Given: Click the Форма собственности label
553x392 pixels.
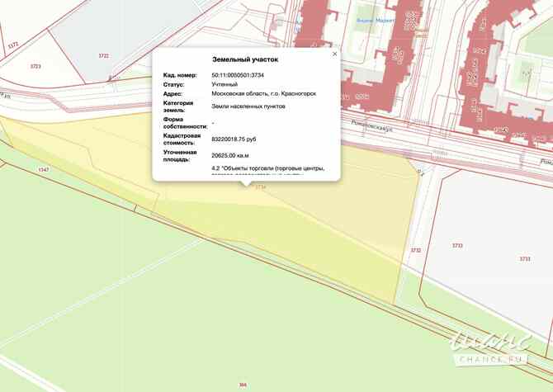Looking at the screenshot, I should point(185,123).
